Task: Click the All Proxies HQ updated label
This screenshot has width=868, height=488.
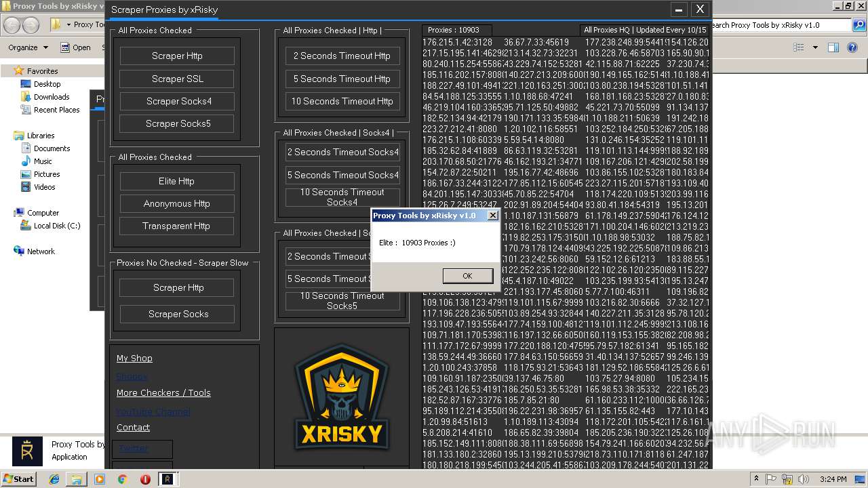Action: tap(645, 30)
